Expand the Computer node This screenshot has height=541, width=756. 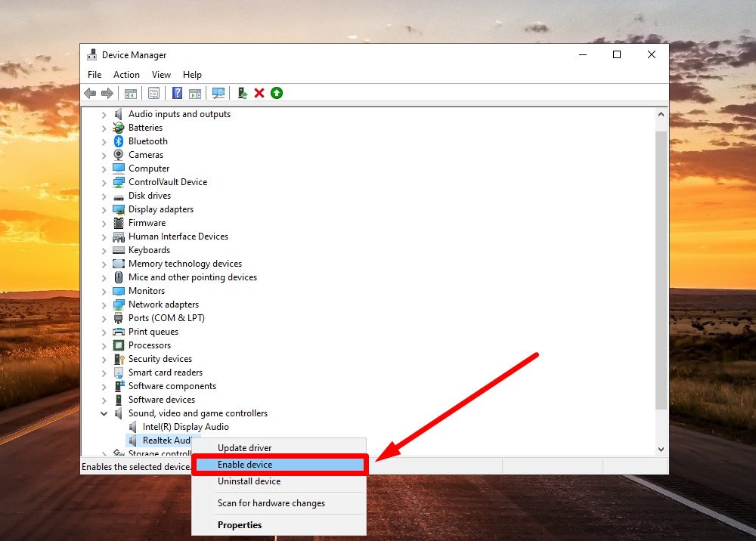tap(104, 169)
